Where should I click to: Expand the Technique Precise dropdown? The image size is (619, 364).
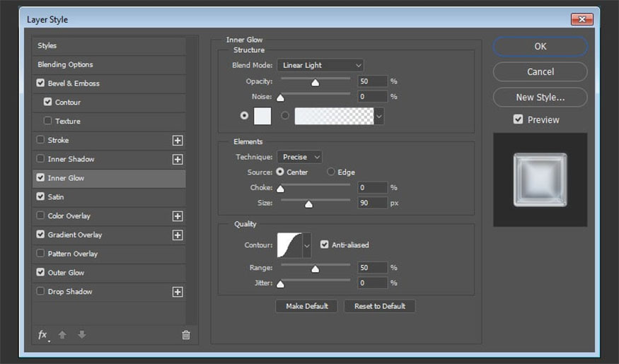click(300, 157)
